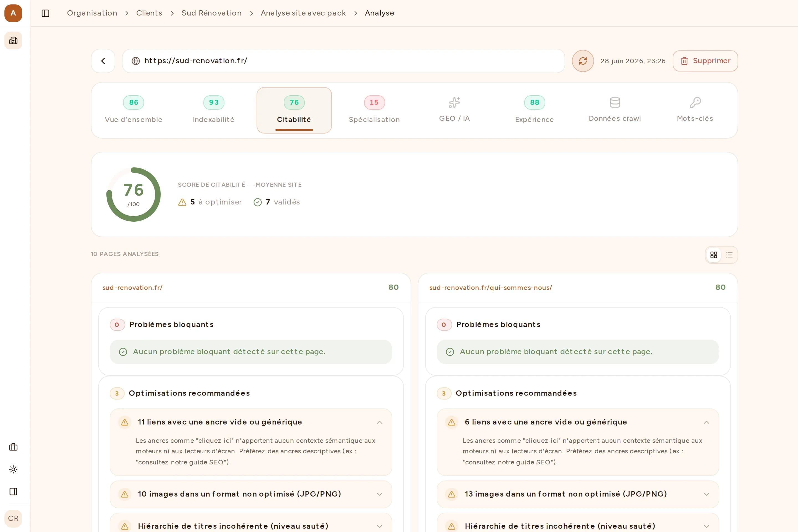Open the Mots-clés tab

695,110
